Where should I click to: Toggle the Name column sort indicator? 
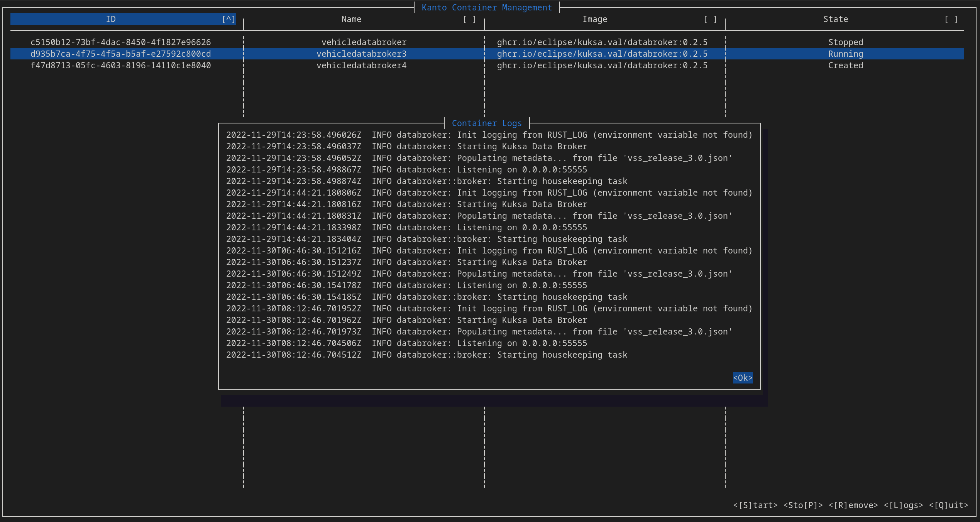pos(469,19)
